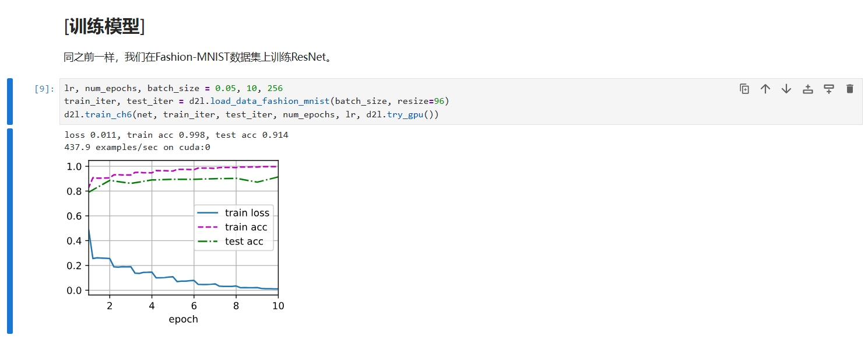Collapse code input via blue bar beside [9]

click(9, 102)
